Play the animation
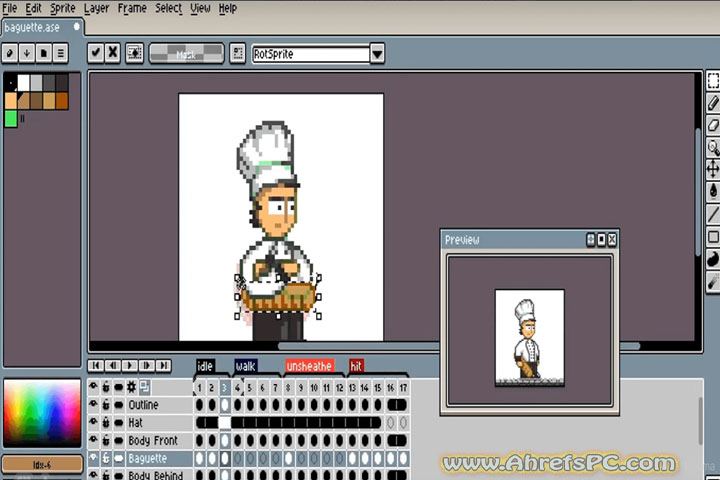720x480 pixels. coord(130,366)
